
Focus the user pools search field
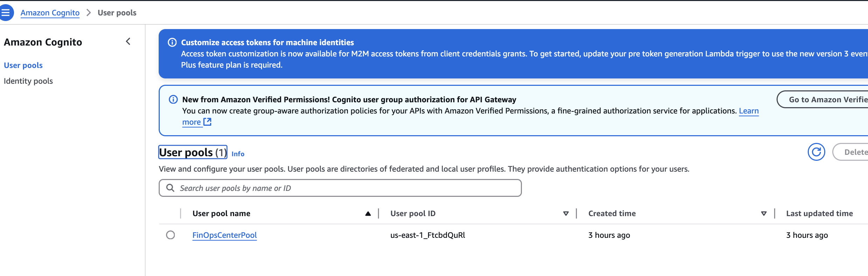[347, 188]
